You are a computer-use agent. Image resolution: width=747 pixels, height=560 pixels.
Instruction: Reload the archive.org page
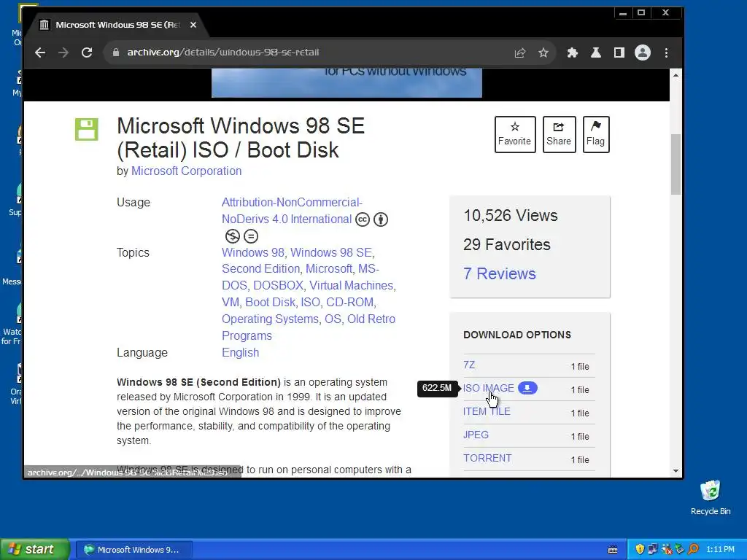[x=87, y=52]
